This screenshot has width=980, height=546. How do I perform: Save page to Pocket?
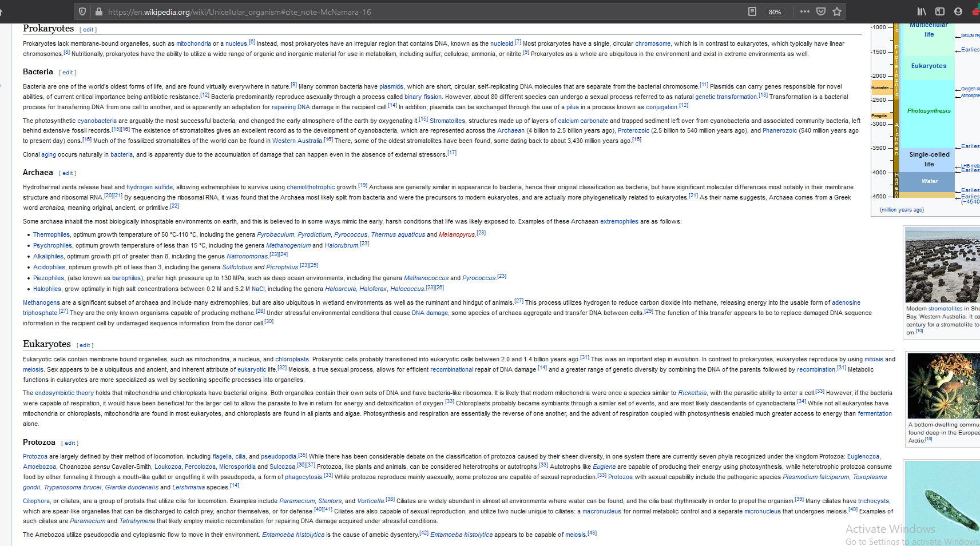tap(821, 11)
